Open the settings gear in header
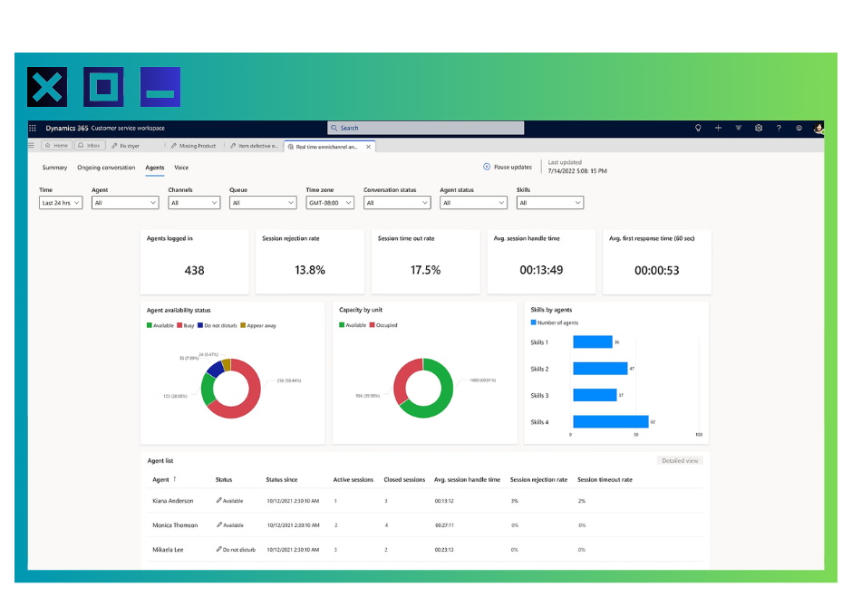Viewport: 852px width, 616px height. (x=759, y=129)
